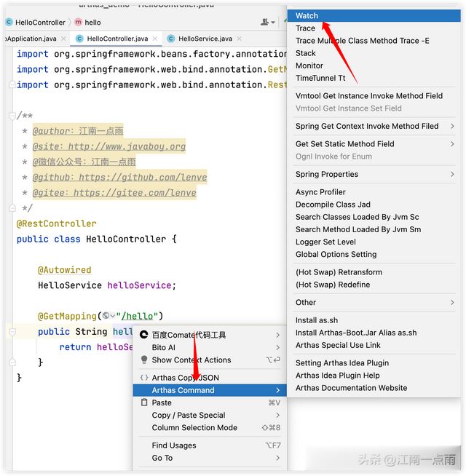
Task: Switch to HelloService.java tab
Action: pos(205,39)
